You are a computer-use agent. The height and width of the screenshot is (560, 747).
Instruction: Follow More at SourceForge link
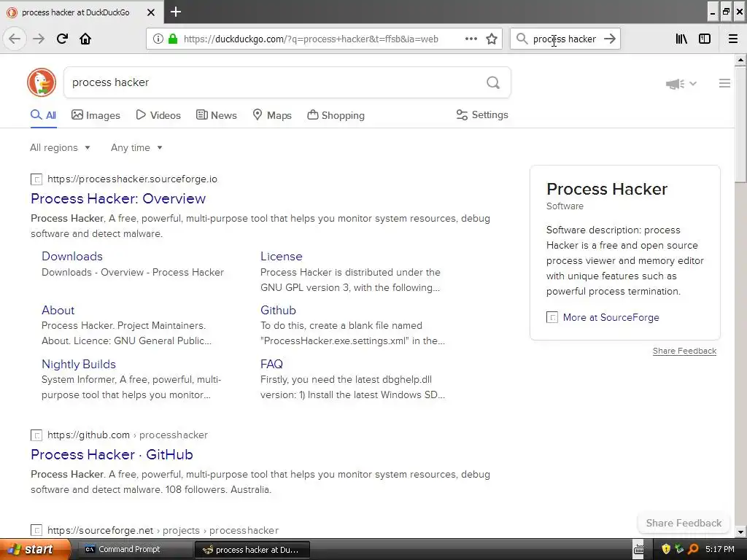click(611, 318)
